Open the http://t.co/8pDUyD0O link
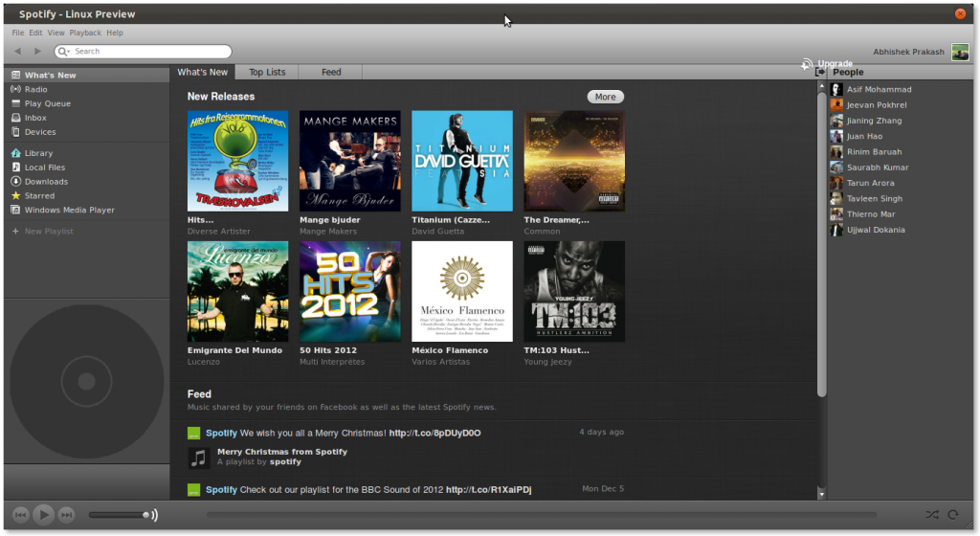Image resolution: width=980 pixels, height=536 pixels. [x=435, y=433]
